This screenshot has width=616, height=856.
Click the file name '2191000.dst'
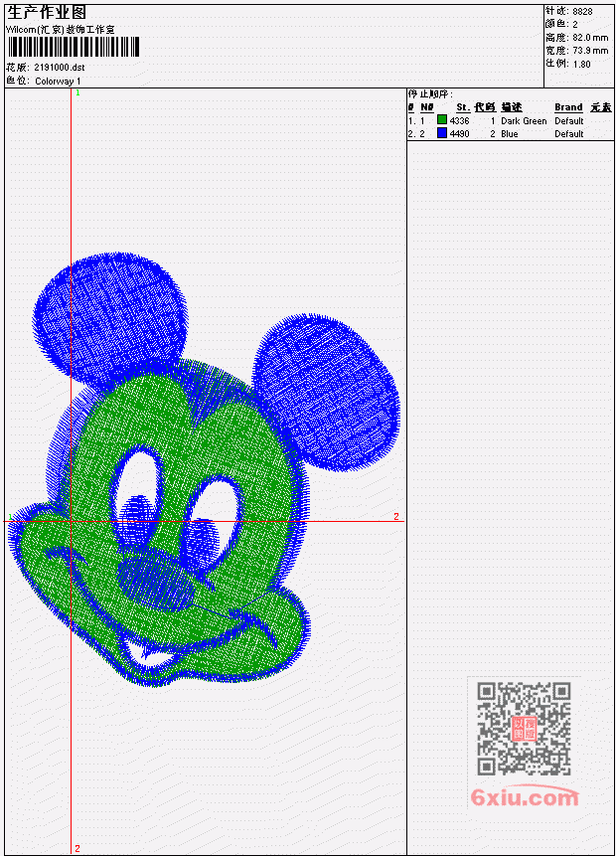coord(60,68)
